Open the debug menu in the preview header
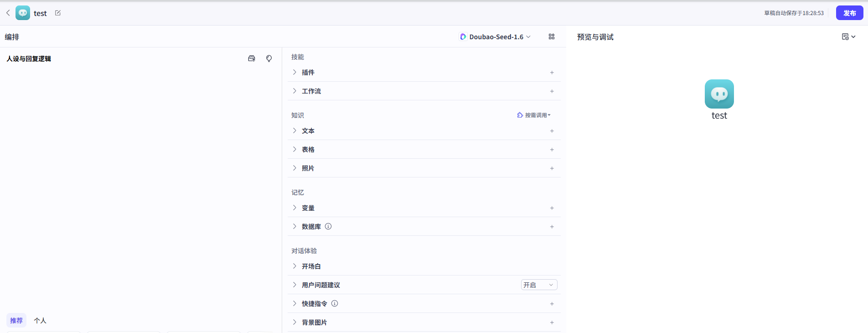This screenshot has width=868, height=333. click(x=848, y=36)
